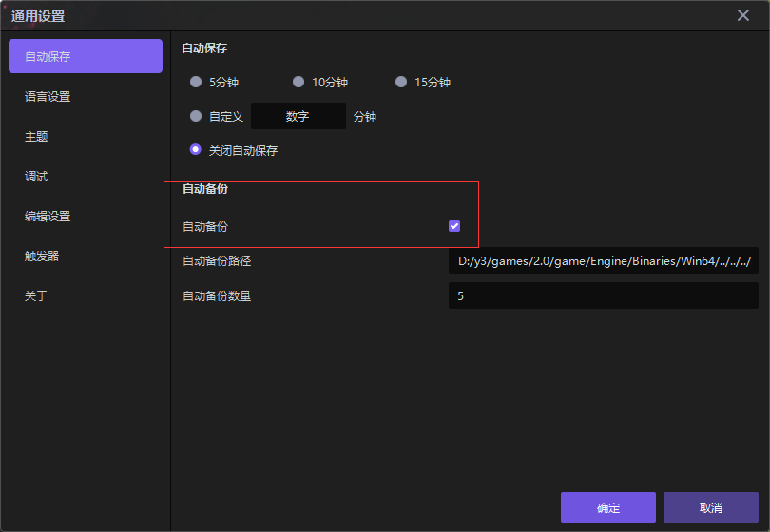Image resolution: width=770 pixels, height=532 pixels.
Task: Click the 自动备份数量 count field
Action: (x=603, y=296)
